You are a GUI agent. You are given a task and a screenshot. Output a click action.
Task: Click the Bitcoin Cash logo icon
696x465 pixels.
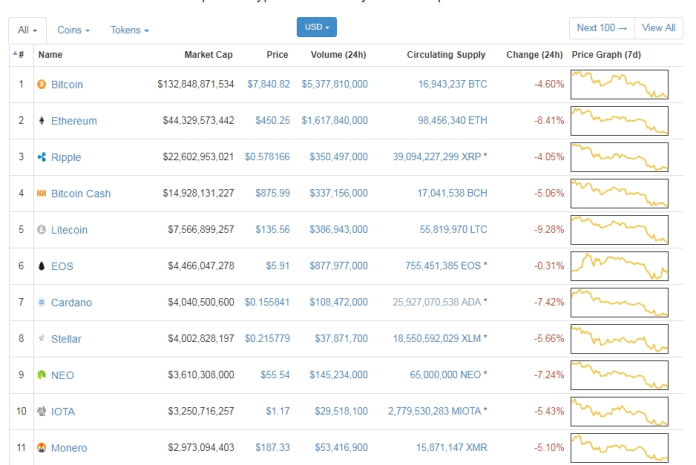tap(41, 193)
